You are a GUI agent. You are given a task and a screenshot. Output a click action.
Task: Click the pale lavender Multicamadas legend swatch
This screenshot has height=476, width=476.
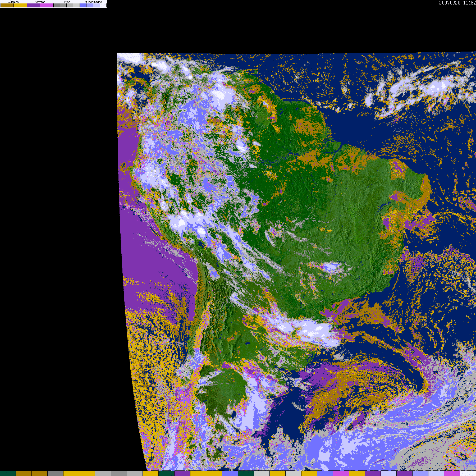click(96, 5)
